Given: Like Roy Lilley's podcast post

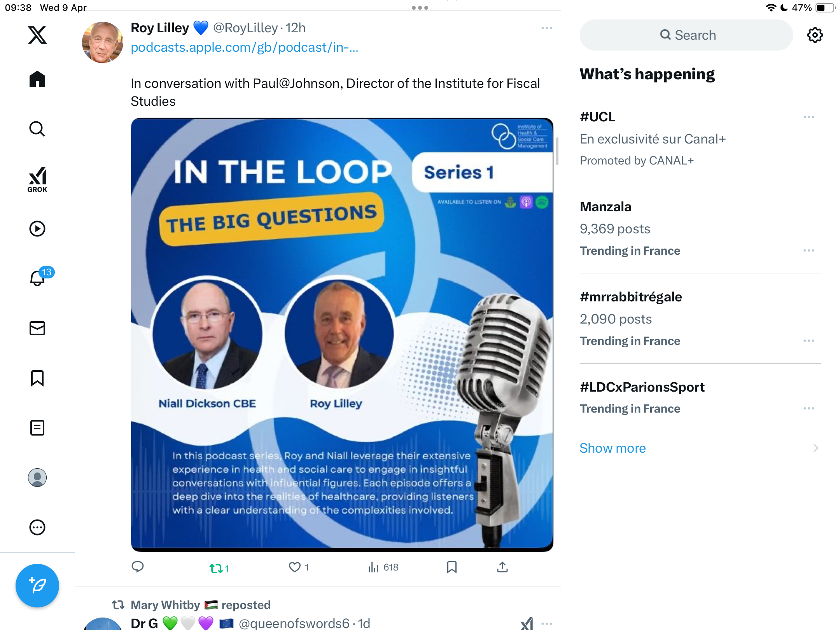Looking at the screenshot, I should [298, 567].
